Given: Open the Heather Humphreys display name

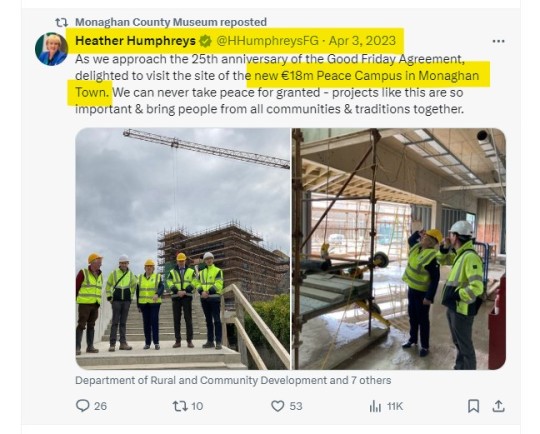Looking at the screenshot, I should [x=135, y=41].
